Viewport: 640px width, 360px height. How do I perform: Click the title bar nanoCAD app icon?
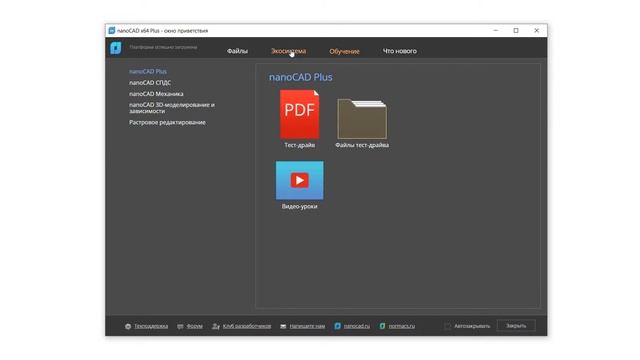point(111,31)
